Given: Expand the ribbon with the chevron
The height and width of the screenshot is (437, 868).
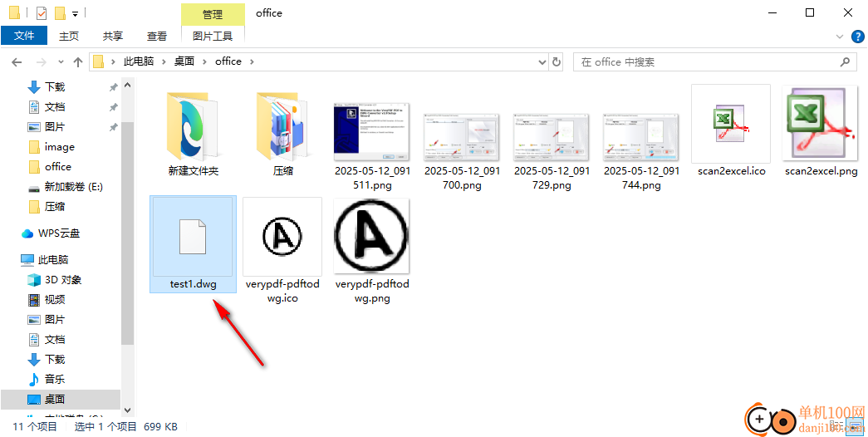Looking at the screenshot, I should click(839, 37).
